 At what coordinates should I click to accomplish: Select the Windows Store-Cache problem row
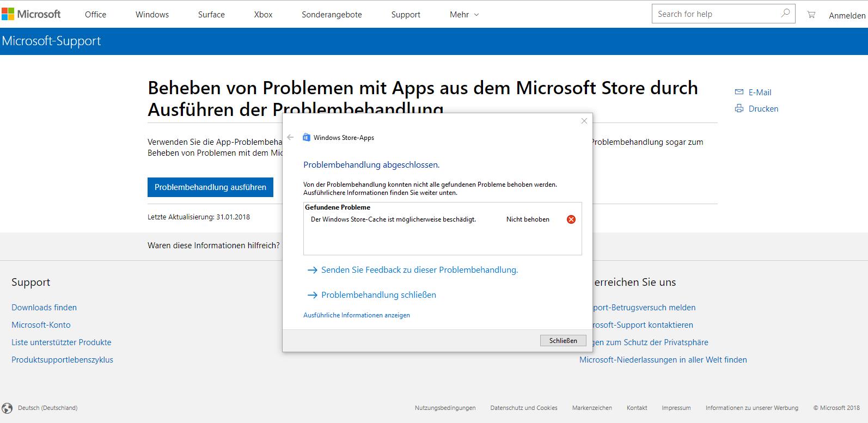442,219
